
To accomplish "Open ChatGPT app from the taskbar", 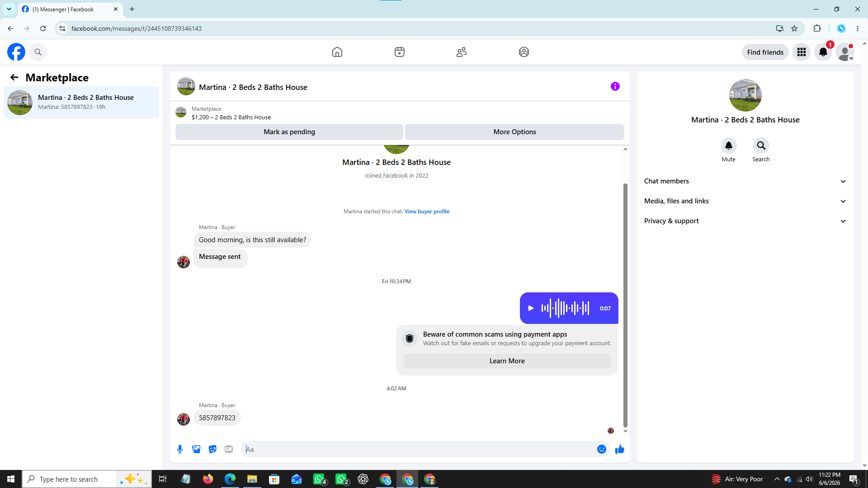I will click(363, 479).
